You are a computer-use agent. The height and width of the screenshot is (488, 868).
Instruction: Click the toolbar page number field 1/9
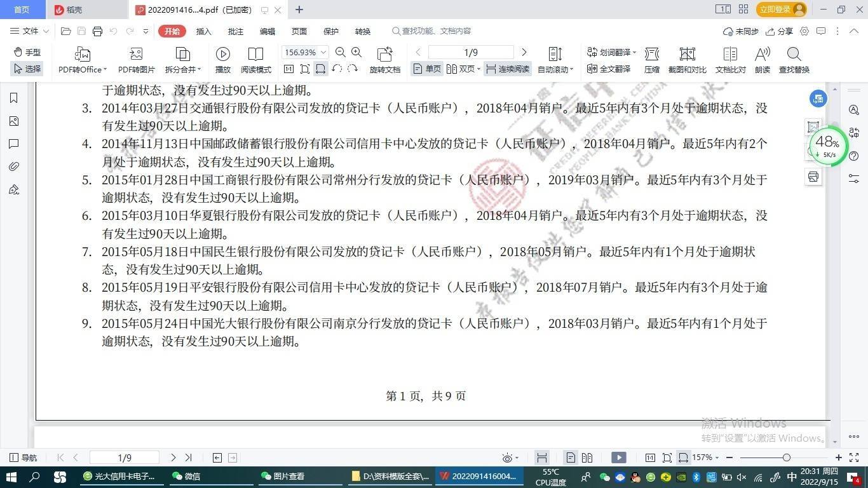(471, 52)
